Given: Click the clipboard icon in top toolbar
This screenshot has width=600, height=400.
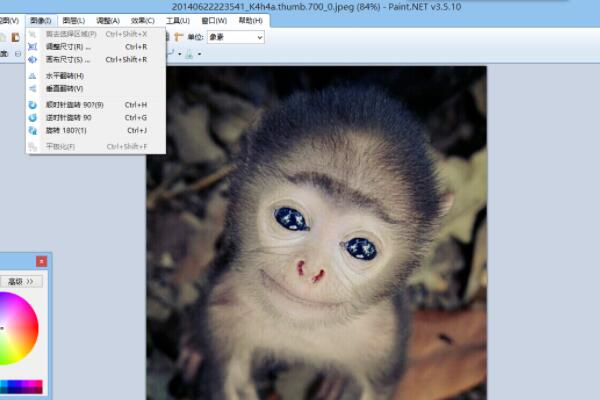Looking at the screenshot, I should click(15, 37).
